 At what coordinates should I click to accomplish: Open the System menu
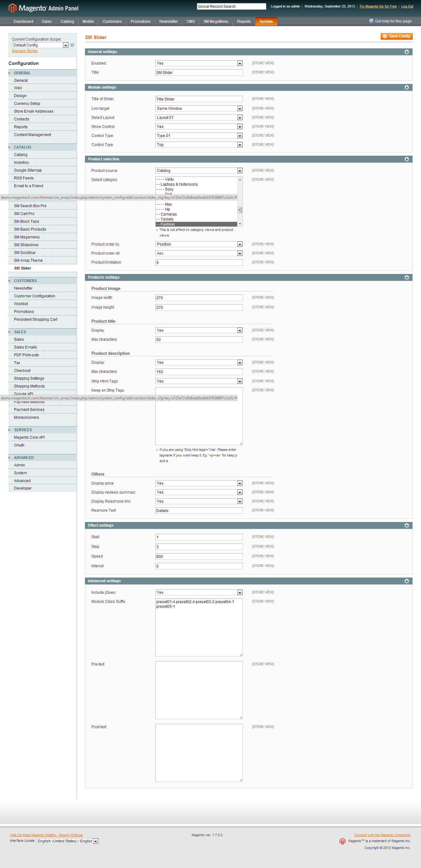(x=266, y=22)
